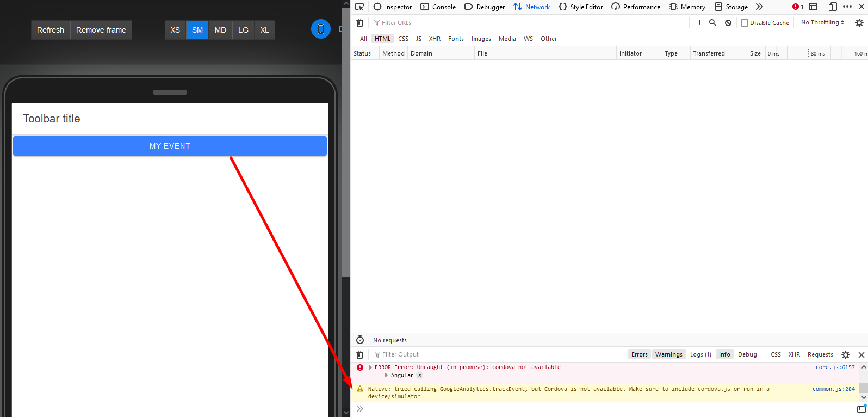
Task: Toggle console multi-line editor mode icon
Action: point(861,409)
